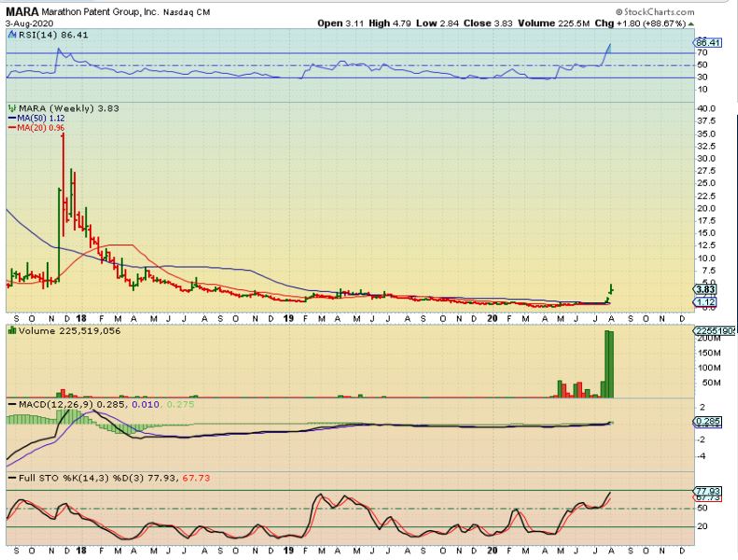Click the 20 level label on stochastic axis
738x560 pixels.
click(x=702, y=526)
